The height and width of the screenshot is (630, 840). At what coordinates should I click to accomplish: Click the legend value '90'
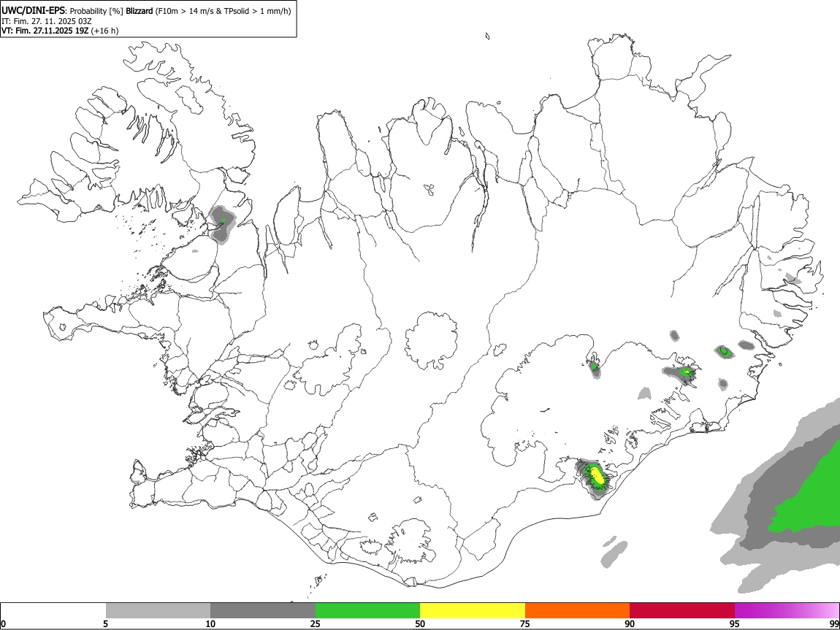(x=630, y=624)
